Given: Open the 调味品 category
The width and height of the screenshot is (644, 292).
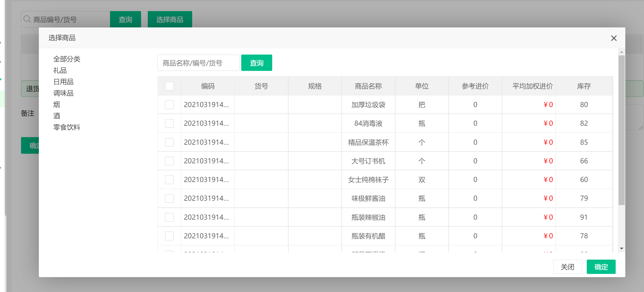Looking at the screenshot, I should [x=63, y=93].
